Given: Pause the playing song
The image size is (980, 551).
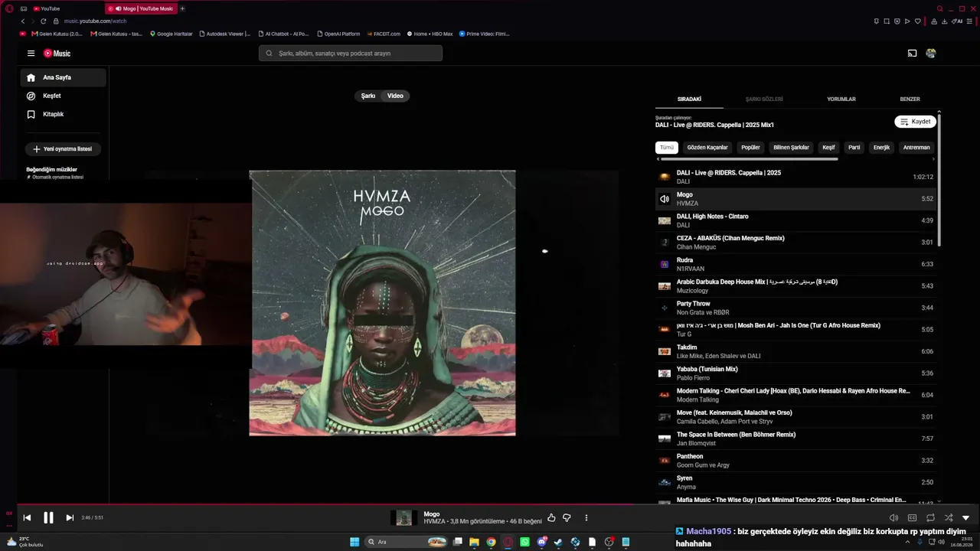Looking at the screenshot, I should coord(48,518).
